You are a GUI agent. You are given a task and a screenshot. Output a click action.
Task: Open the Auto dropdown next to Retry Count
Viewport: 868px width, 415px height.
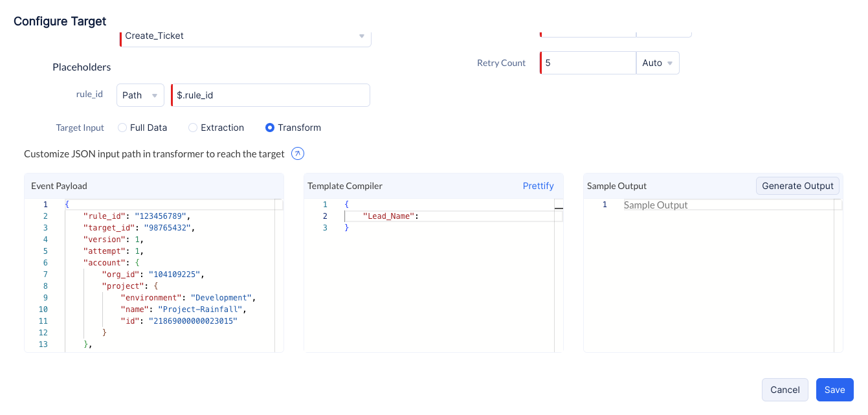point(658,63)
